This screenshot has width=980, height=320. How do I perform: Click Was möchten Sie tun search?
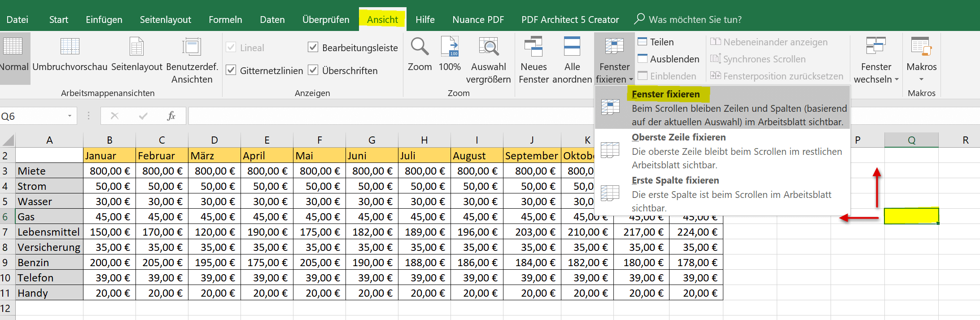695,20
